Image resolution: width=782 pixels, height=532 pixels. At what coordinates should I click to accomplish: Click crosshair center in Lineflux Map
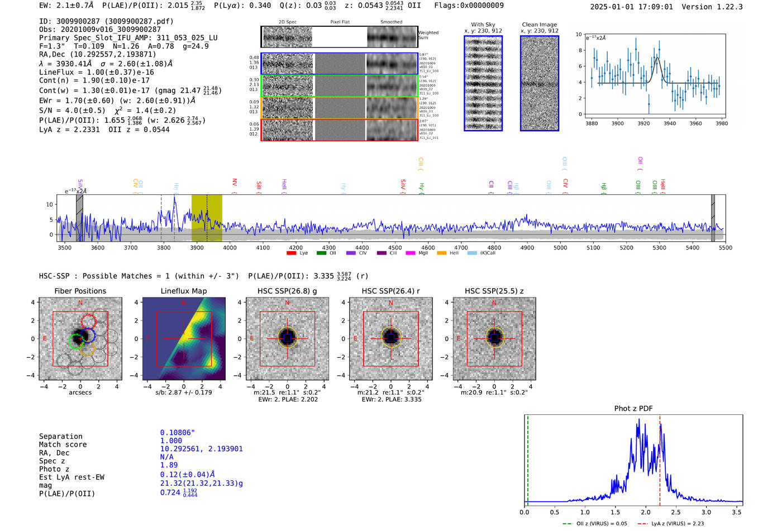[184, 338]
